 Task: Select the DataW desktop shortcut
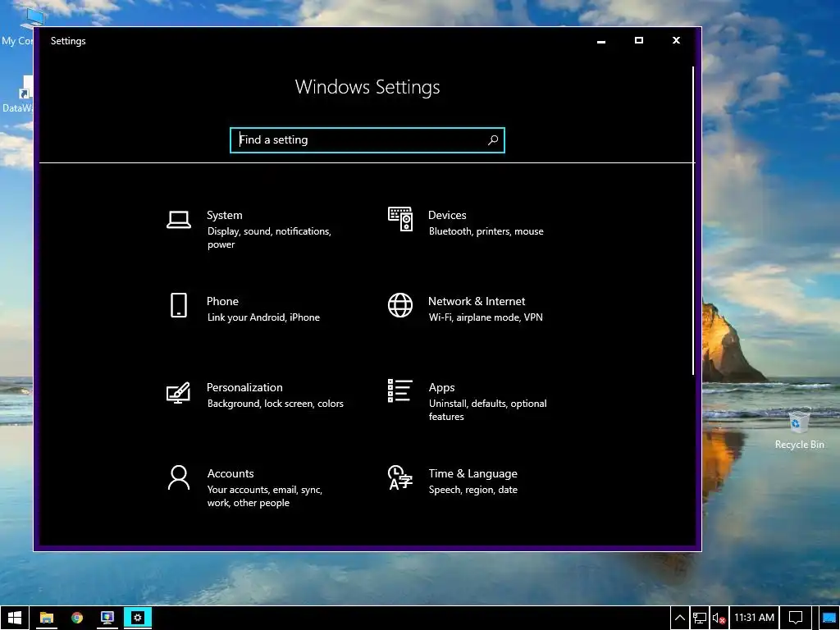[16, 94]
